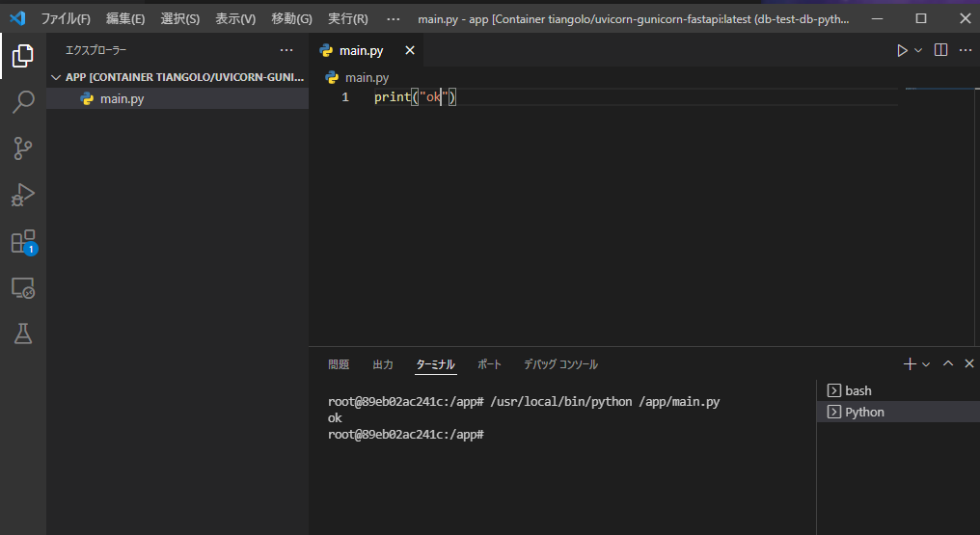This screenshot has height=535, width=980.
Task: Open the run button dropdown arrow
Action: (x=918, y=50)
